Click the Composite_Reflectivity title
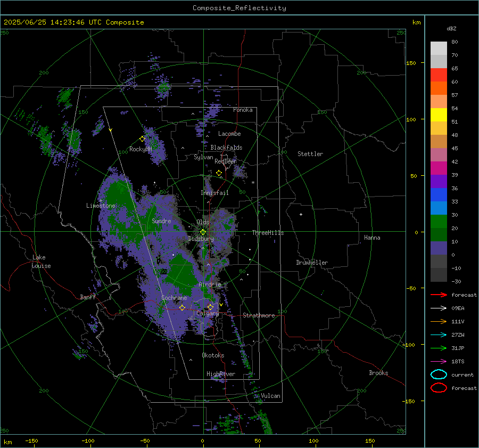This screenshot has width=479, height=448. (240, 8)
